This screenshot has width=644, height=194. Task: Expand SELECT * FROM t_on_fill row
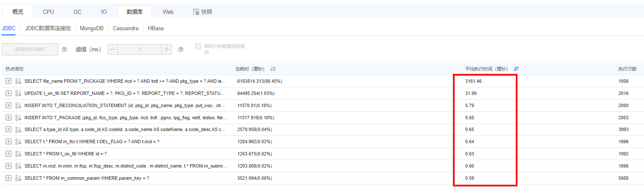click(x=8, y=154)
